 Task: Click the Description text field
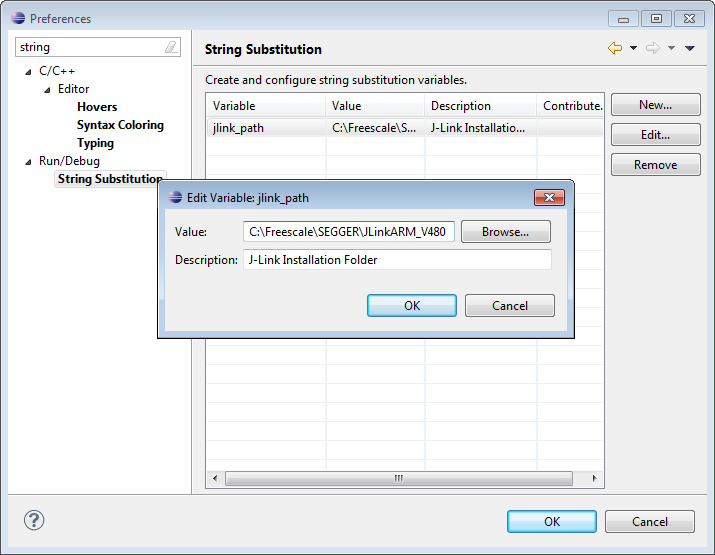point(396,260)
